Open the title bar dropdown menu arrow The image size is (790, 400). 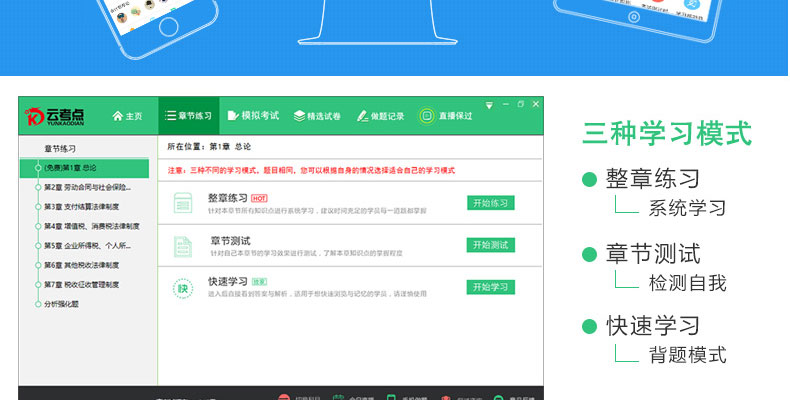[x=489, y=104]
